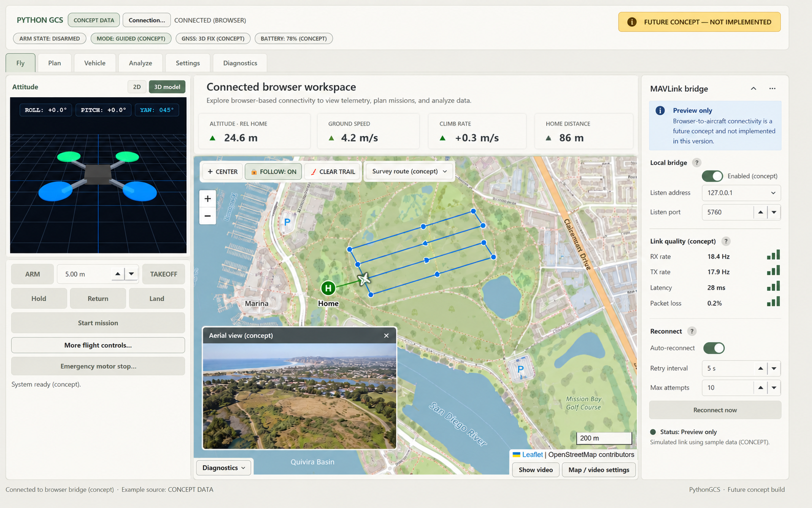Toggle Auto-reconnect switch
The width and height of the screenshot is (812, 508).
(714, 348)
